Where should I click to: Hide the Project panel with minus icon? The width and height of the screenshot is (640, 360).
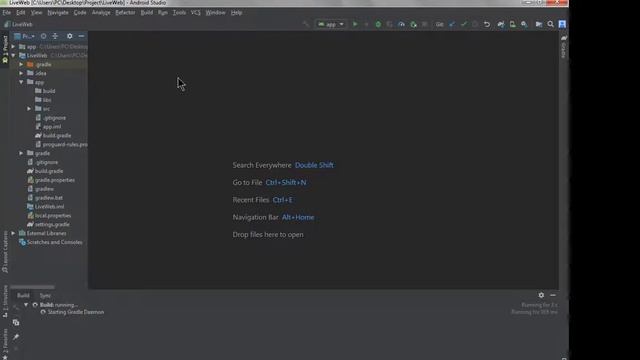point(81,36)
